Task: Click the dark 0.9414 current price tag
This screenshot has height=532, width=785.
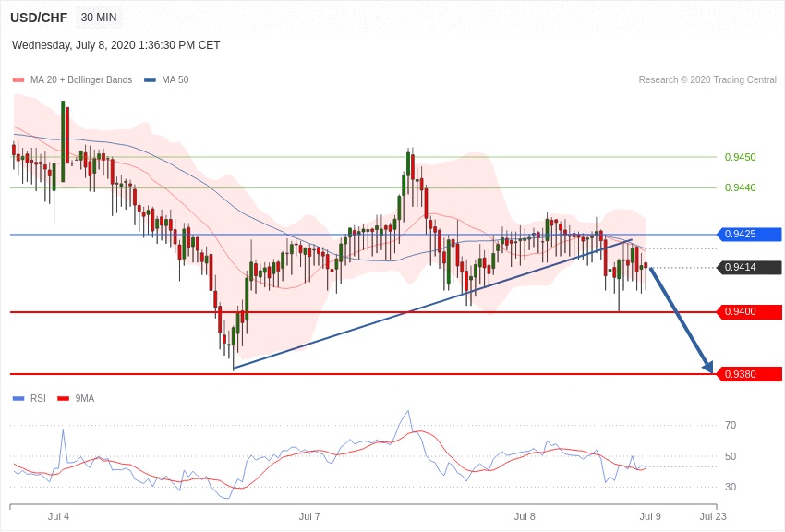Action: coord(748,268)
